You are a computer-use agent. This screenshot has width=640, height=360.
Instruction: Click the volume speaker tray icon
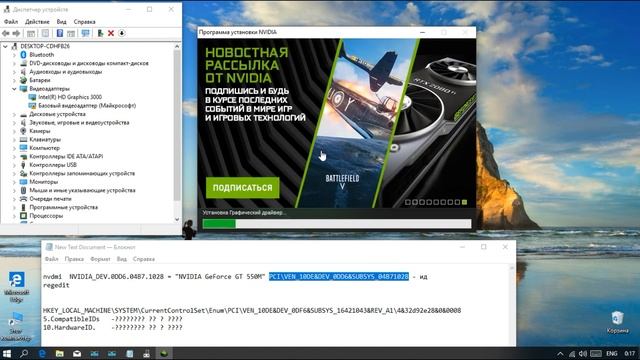583,353
